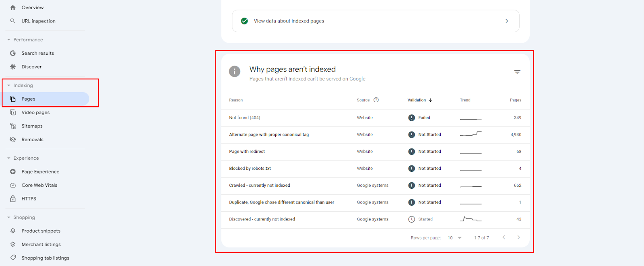The image size is (644, 266).
Task: Open the Page with redirect row
Action: tap(375, 152)
